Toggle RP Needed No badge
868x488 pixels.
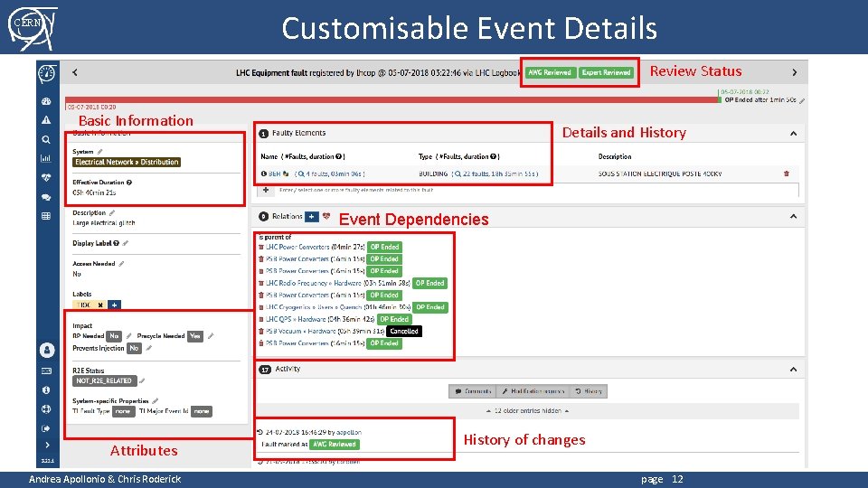(x=114, y=336)
